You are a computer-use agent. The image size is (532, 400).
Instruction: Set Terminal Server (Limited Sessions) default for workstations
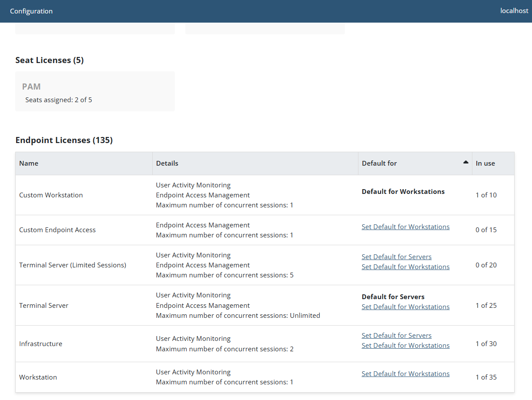point(405,267)
